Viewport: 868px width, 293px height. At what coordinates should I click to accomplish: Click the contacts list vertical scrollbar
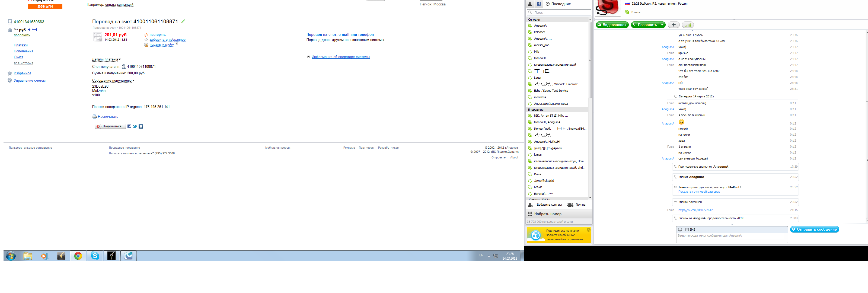[x=590, y=60]
